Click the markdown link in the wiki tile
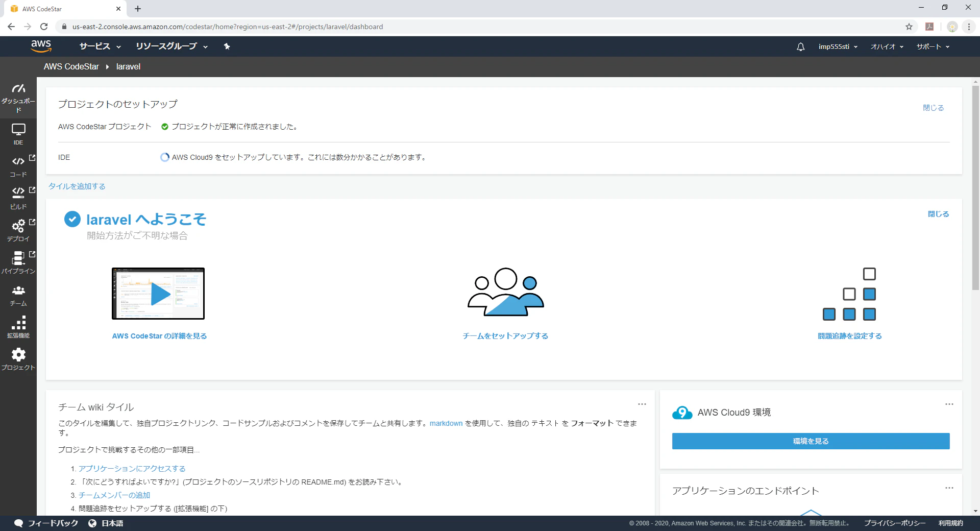The height and width of the screenshot is (531, 980). (x=446, y=423)
